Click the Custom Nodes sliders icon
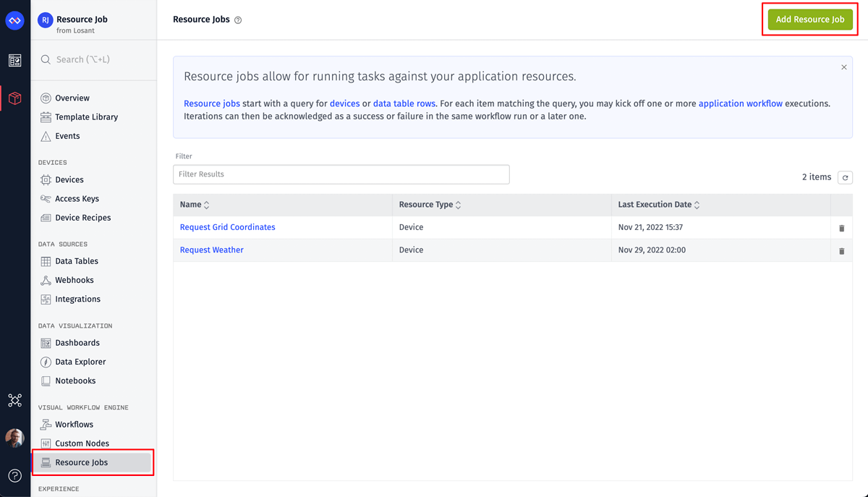This screenshot has width=868, height=497. pos(46,443)
